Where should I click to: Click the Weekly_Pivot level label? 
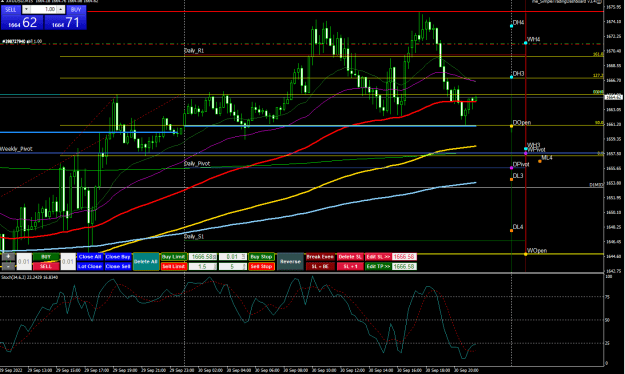click(16, 149)
